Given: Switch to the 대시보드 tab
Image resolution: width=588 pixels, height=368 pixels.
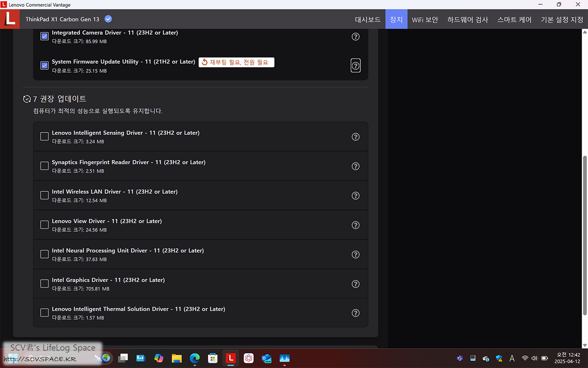Looking at the screenshot, I should 368,19.
